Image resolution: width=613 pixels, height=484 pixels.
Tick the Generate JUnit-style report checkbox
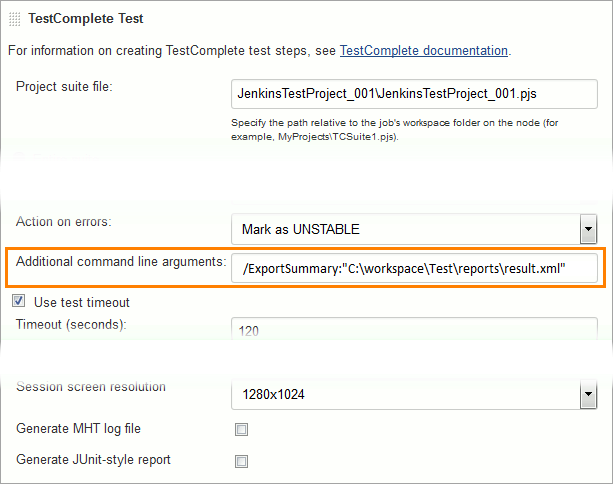[240, 462]
